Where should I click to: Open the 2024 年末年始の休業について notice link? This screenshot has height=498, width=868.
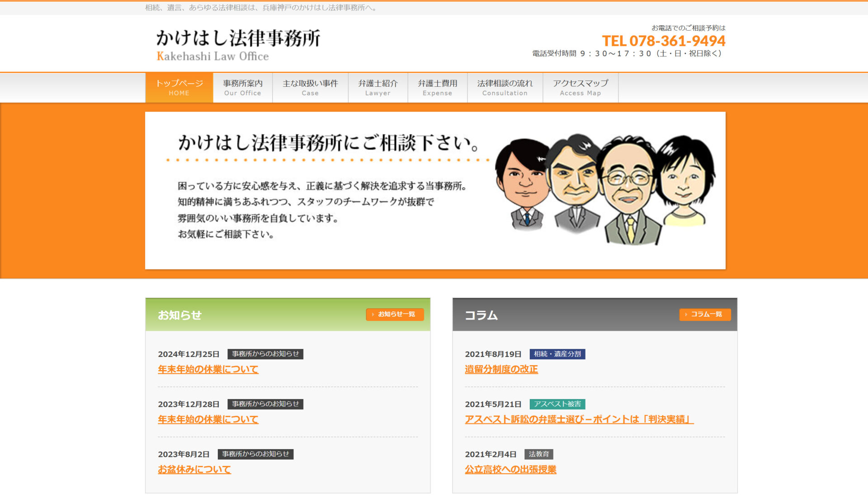coord(208,369)
